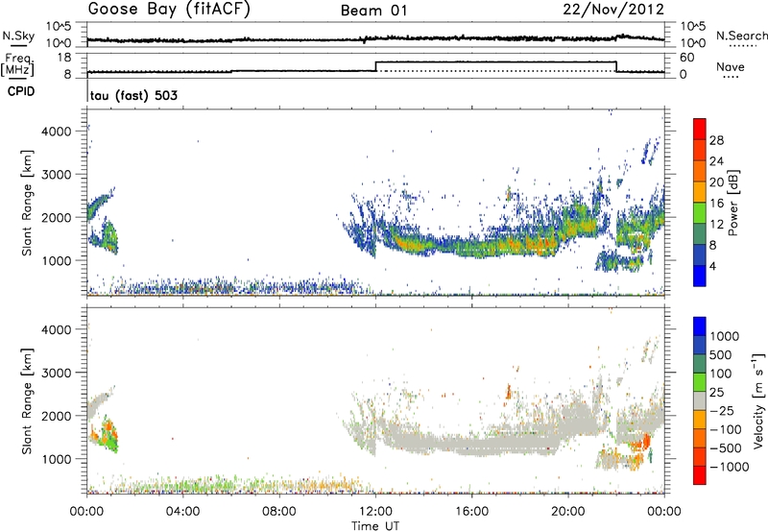Click the orange Velocity segment between -100 and -500

coord(700,438)
